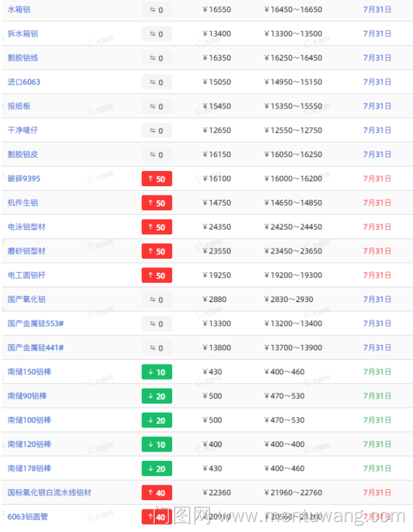
Task: Open the 破碎9395 product link
Action: [25, 179]
